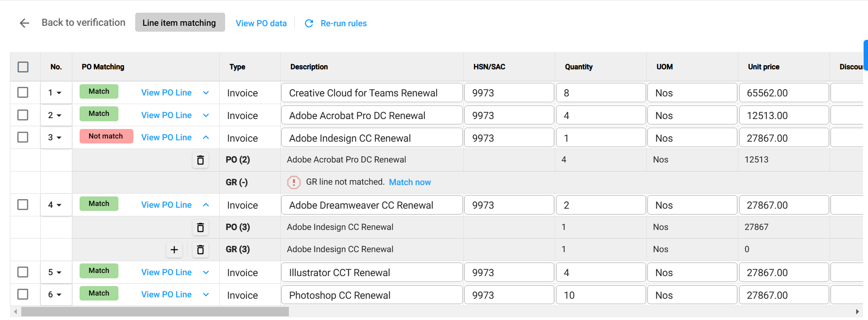Click the GR not matched warning icon
The height and width of the screenshot is (320, 868).
coord(294,182)
